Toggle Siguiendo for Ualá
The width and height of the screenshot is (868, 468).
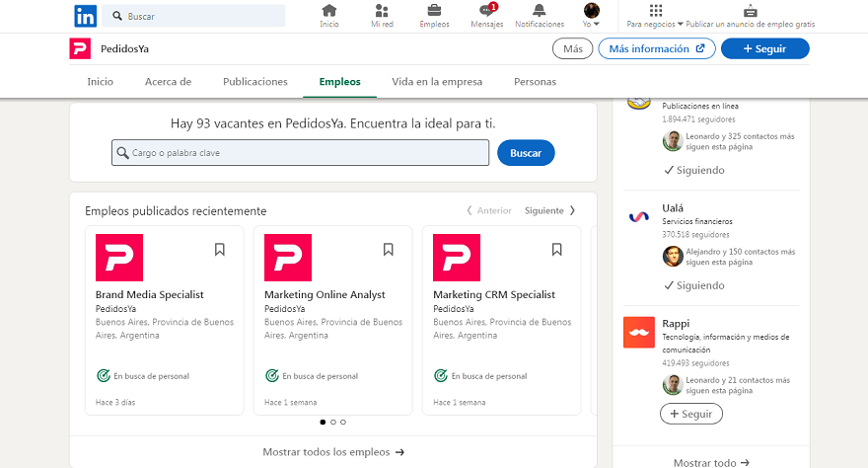(693, 285)
